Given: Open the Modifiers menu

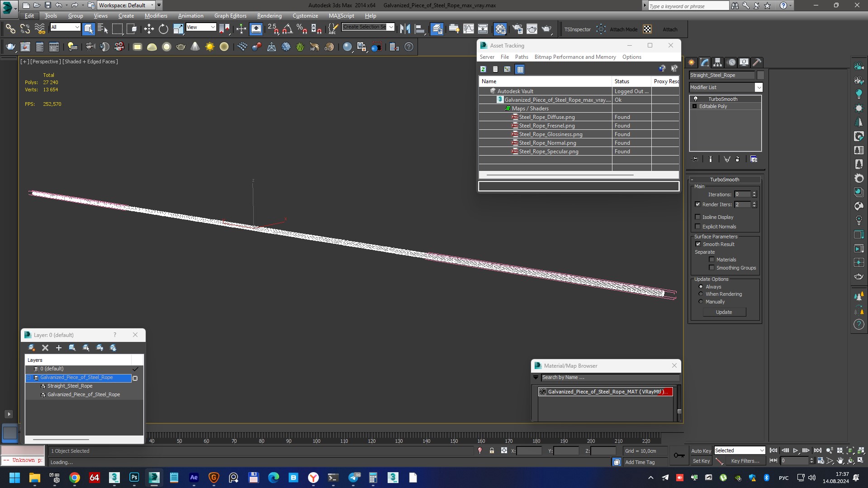Looking at the screenshot, I should (156, 15).
